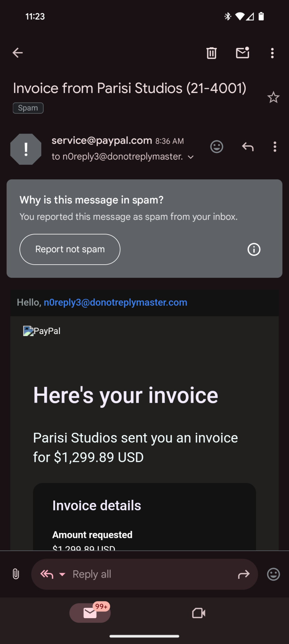Reply using the arrow beside the sender

248,147
